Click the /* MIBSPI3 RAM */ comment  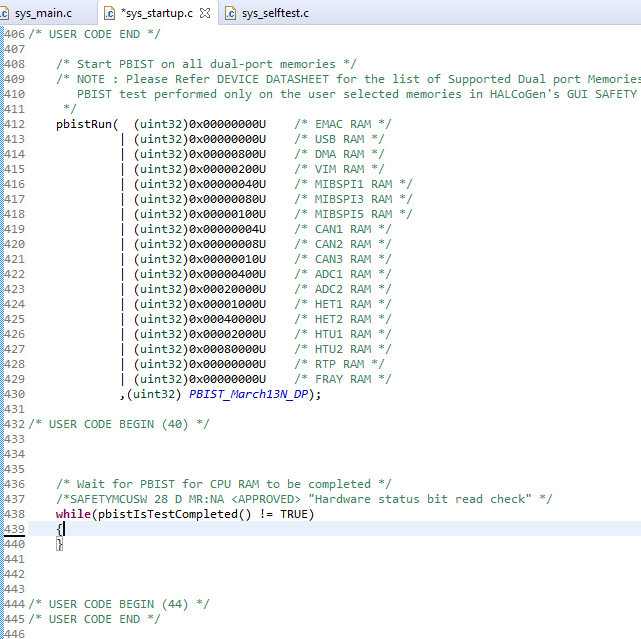353,199
